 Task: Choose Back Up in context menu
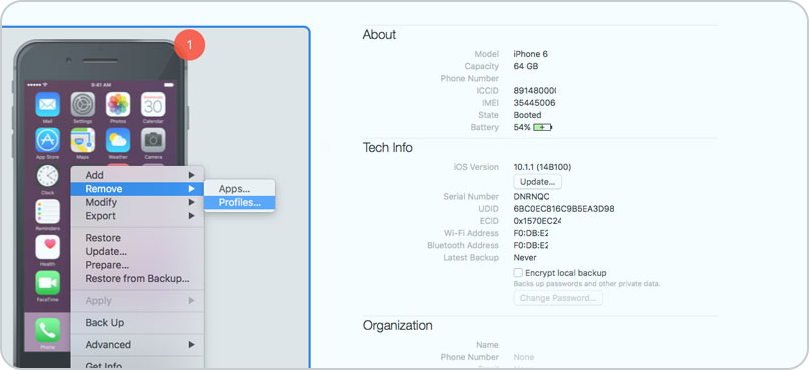point(137,323)
